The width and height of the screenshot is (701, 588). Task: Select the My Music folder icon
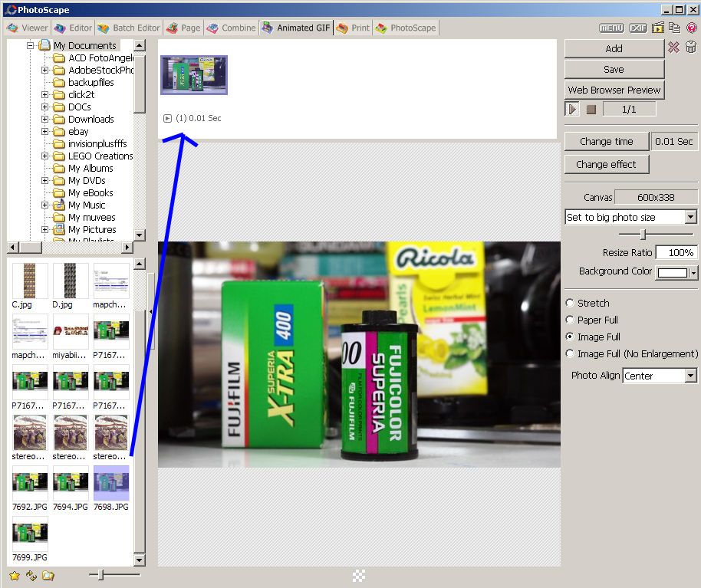click(x=58, y=205)
